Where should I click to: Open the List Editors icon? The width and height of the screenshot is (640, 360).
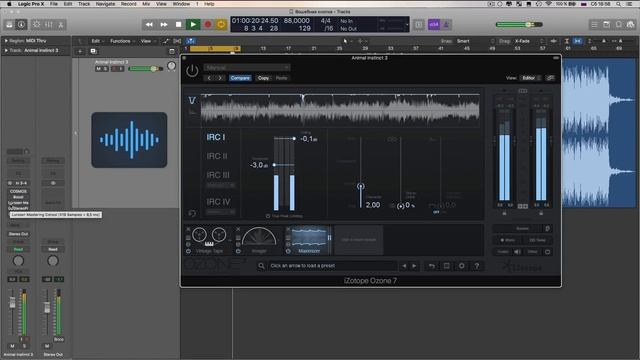[595, 24]
